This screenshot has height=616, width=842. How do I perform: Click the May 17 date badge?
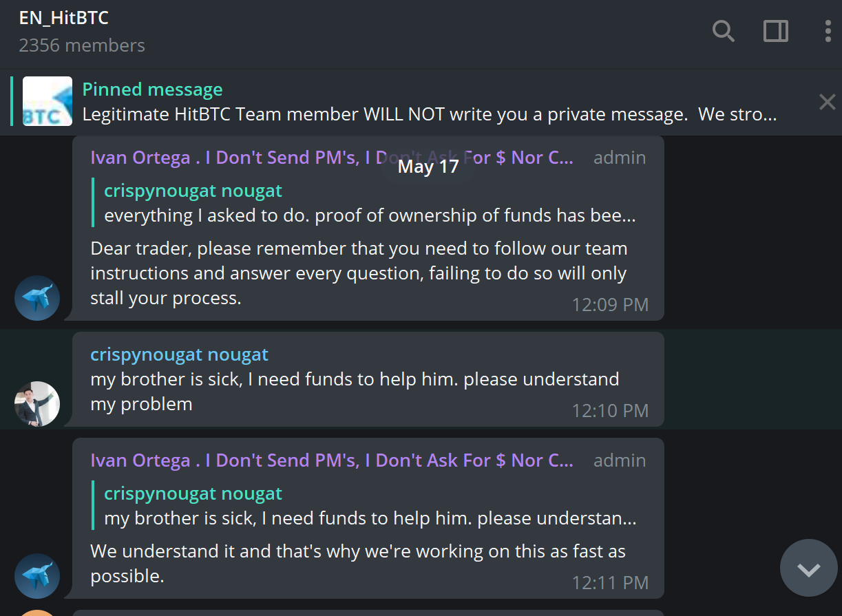(428, 167)
